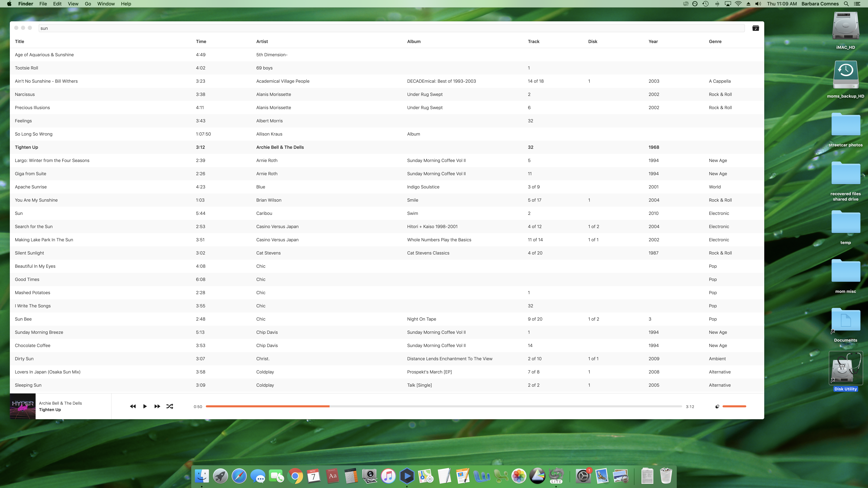Open the Window menu in the menu bar
Viewport: 868px width, 488px height.
(106, 4)
